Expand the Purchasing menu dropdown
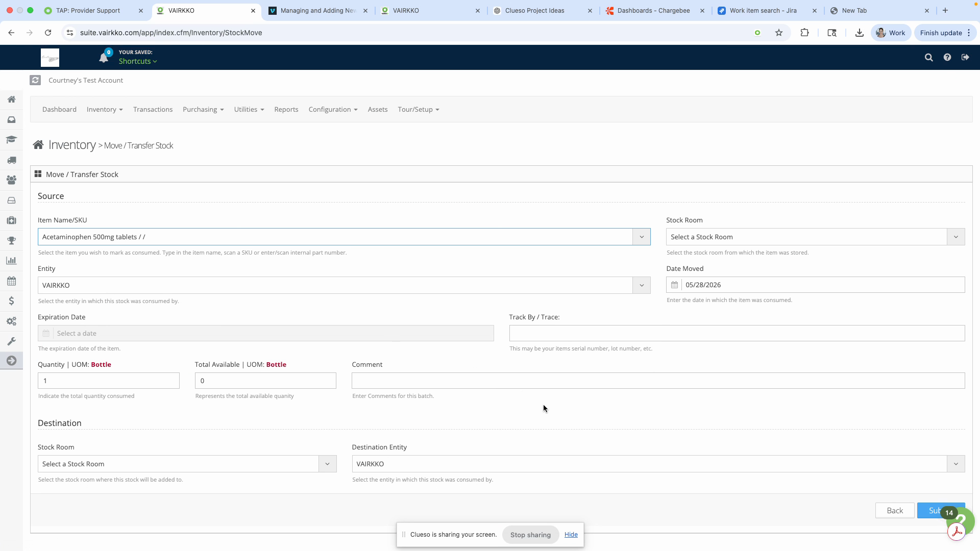 coord(203,109)
